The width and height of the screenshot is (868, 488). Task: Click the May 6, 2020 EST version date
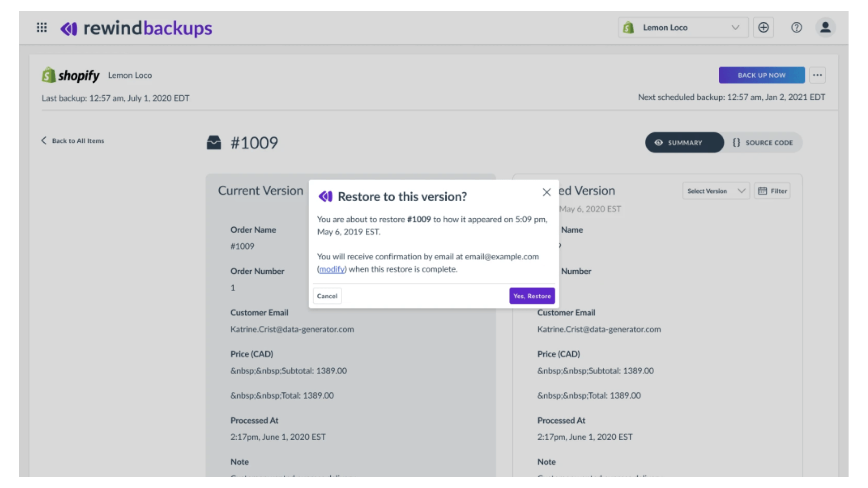coord(590,209)
